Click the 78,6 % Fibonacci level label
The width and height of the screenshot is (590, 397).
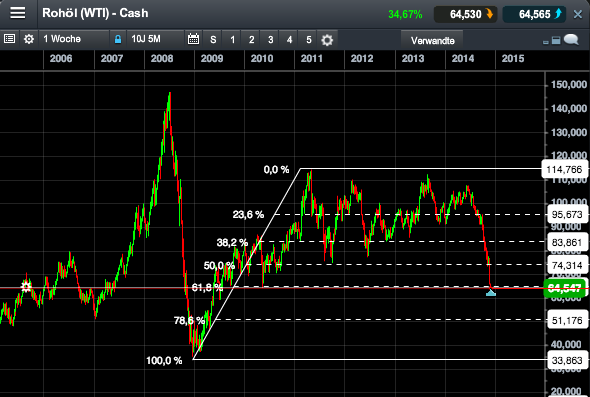pyautogui.click(x=189, y=321)
